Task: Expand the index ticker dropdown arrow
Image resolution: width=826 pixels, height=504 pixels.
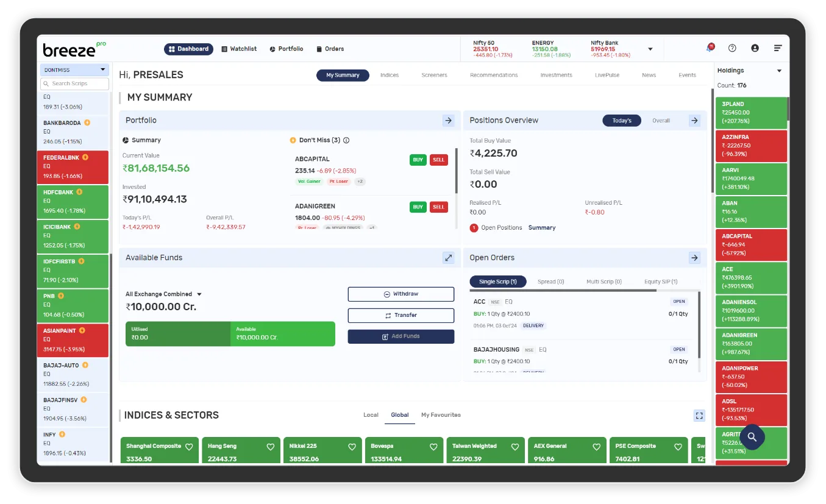Action: point(650,49)
